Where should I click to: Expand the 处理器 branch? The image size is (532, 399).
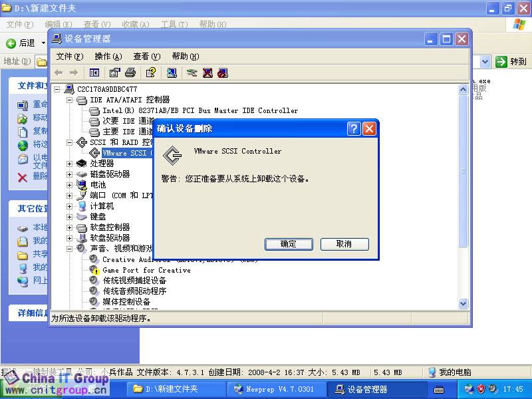pyautogui.click(x=70, y=164)
